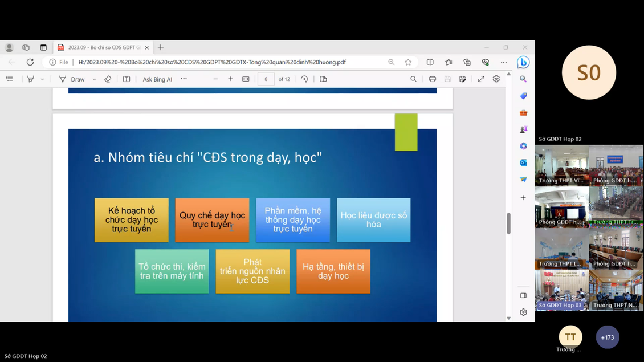Toggle split screen in browser toolbar
The width and height of the screenshot is (644, 362).
point(430,62)
